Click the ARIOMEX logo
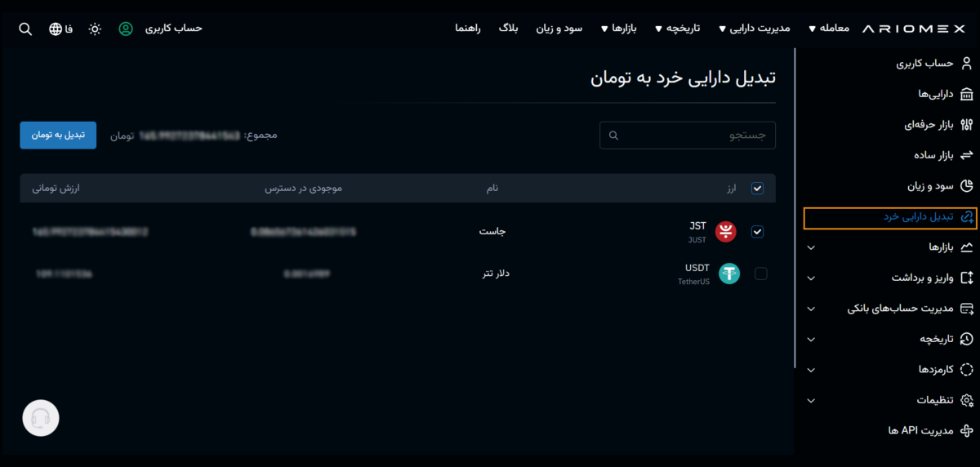 pyautogui.click(x=913, y=29)
